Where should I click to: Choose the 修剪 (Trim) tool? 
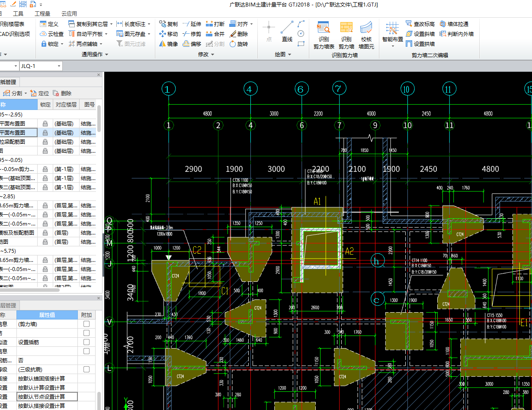point(192,34)
